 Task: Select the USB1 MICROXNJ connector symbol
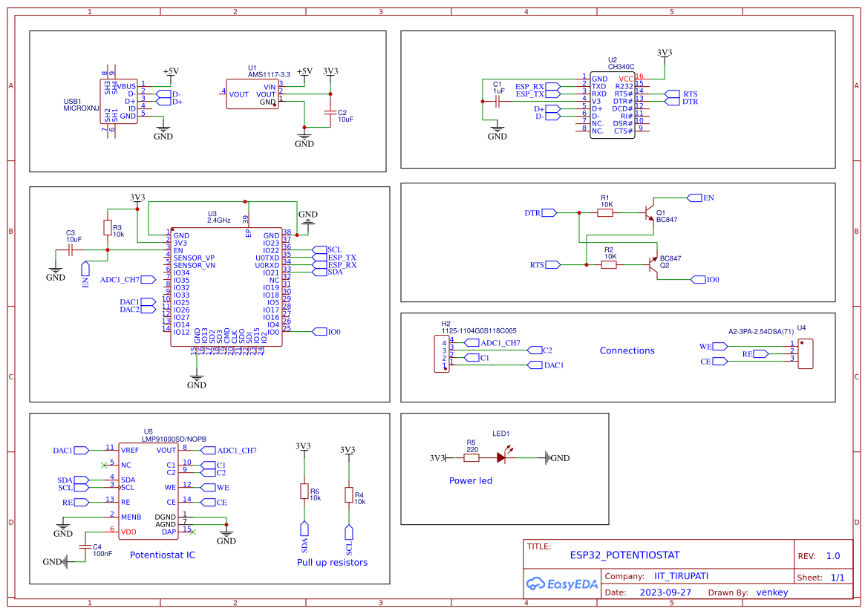pos(119,101)
